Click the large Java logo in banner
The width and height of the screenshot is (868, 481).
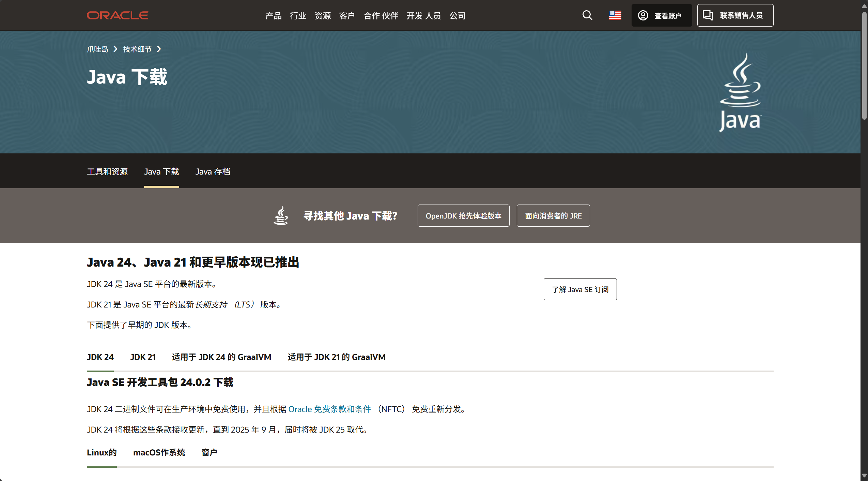[740, 92]
